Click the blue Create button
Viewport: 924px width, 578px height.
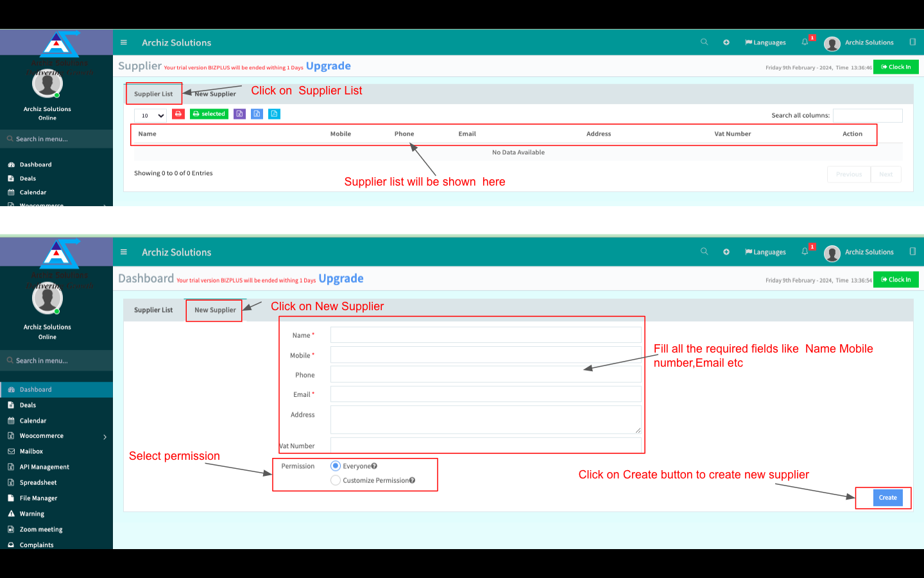[887, 498]
